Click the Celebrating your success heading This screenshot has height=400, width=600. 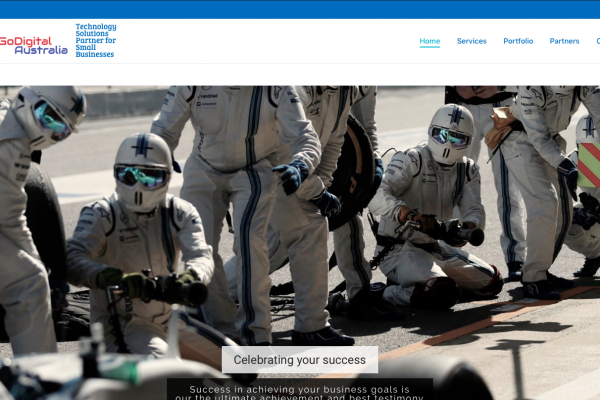click(x=300, y=360)
